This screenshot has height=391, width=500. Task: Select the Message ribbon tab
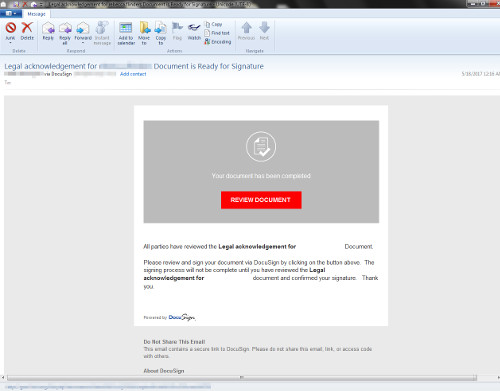[x=36, y=14]
